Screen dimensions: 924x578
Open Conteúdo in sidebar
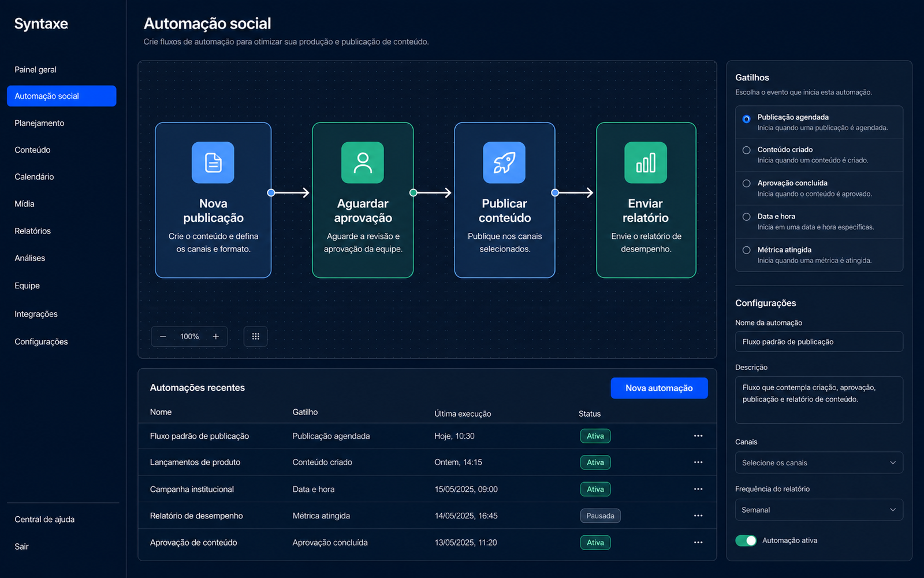tap(32, 150)
